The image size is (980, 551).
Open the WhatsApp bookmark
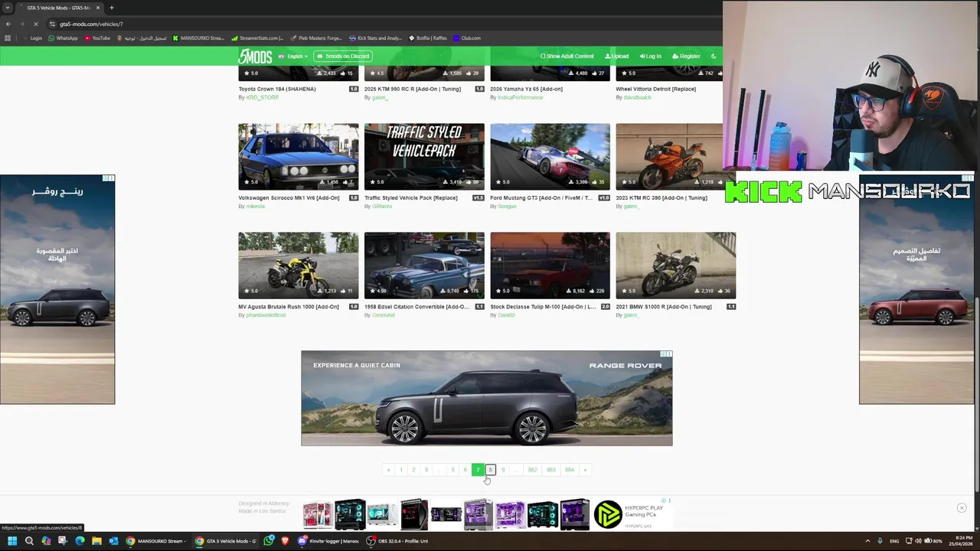63,37
